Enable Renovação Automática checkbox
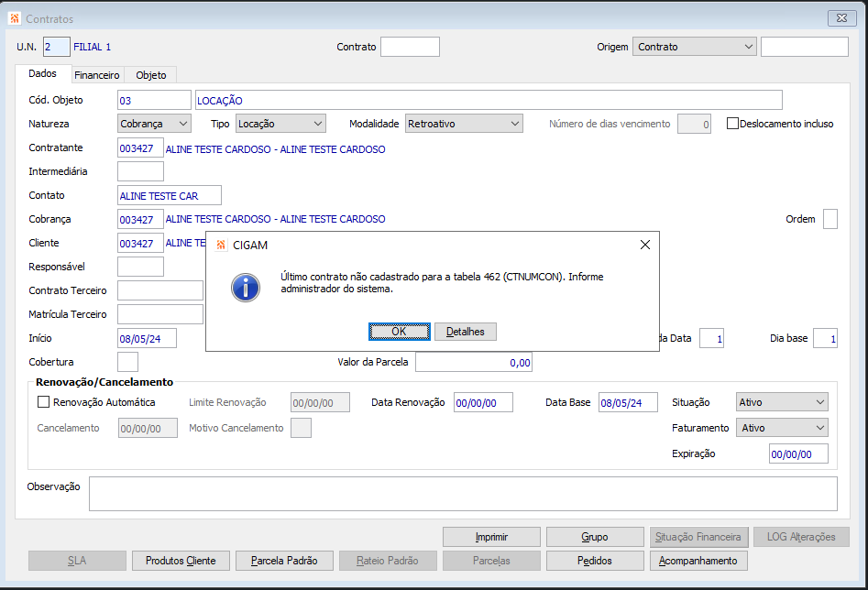Screen dimensions: 868x590 tap(43, 402)
